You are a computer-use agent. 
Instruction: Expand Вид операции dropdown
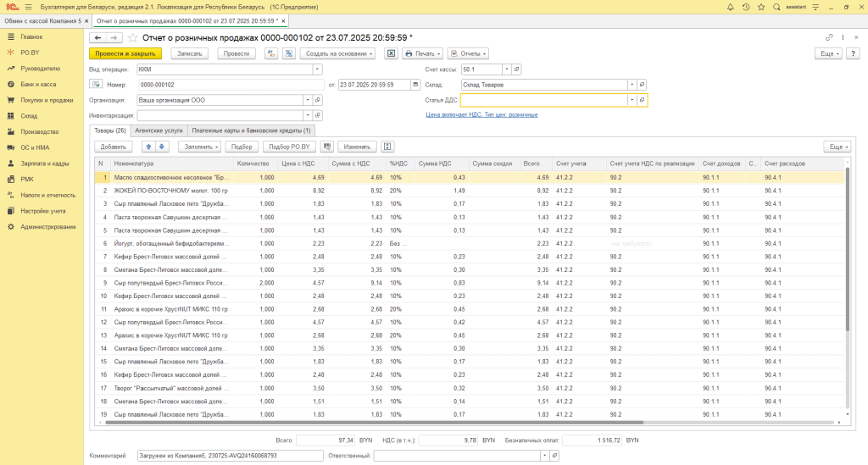(x=317, y=69)
